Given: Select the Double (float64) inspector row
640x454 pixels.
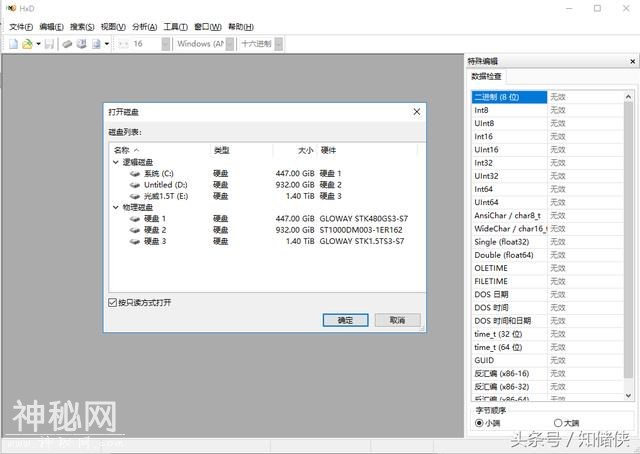Looking at the screenshot, I should [x=547, y=255].
